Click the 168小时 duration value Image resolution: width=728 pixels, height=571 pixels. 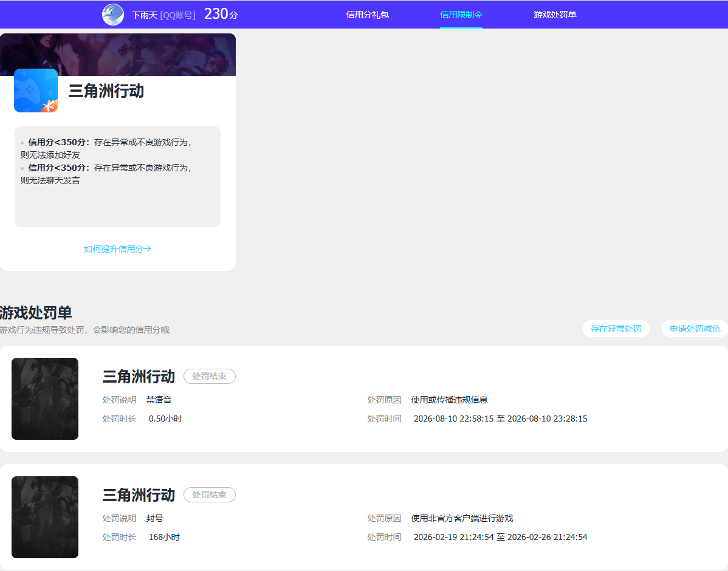(164, 537)
